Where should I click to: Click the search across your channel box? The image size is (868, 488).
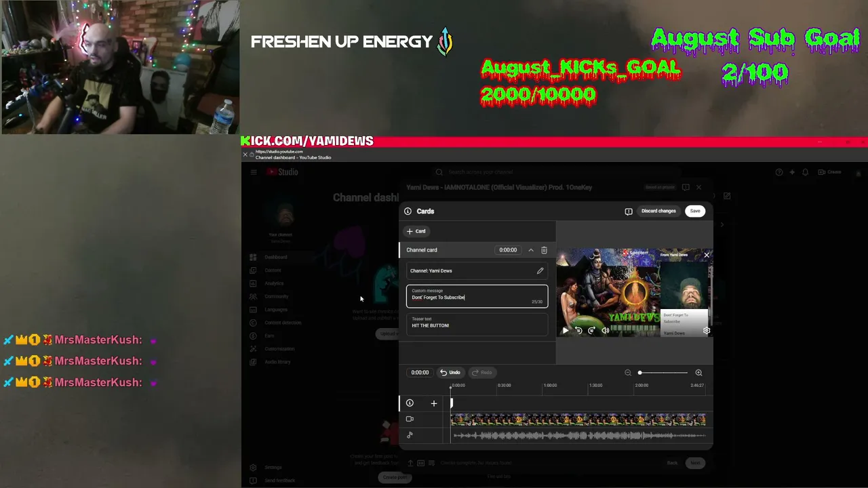[556, 172]
